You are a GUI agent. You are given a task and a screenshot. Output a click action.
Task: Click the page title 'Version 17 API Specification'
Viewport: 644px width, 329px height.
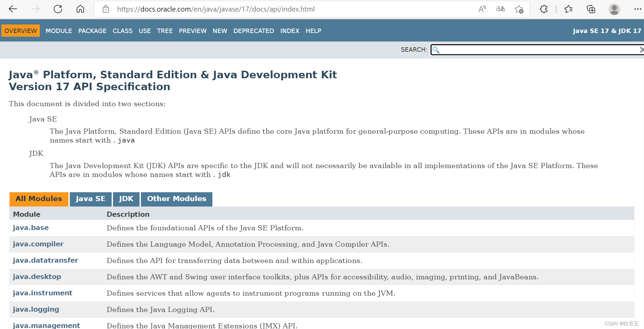coord(90,86)
